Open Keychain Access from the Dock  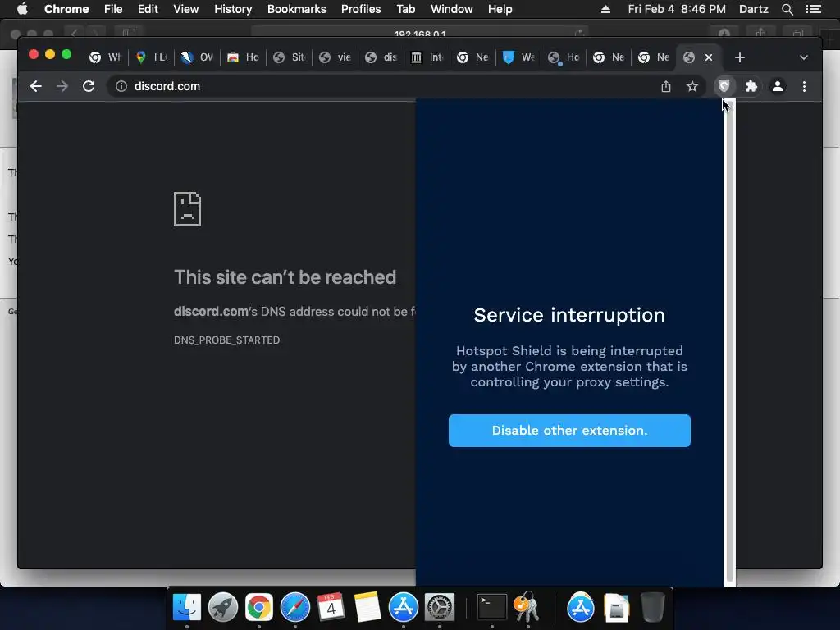pyautogui.click(x=527, y=607)
